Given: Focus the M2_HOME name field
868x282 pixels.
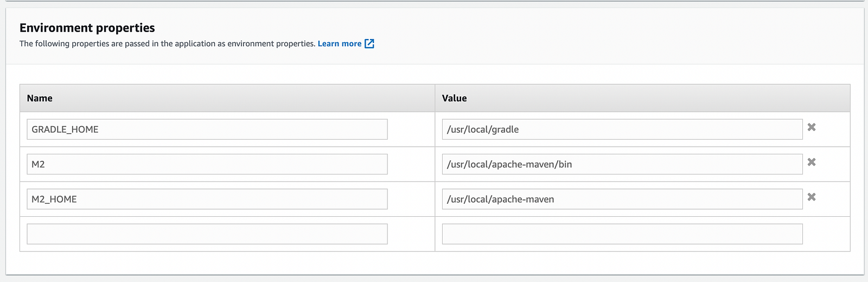Looking at the screenshot, I should [207, 199].
